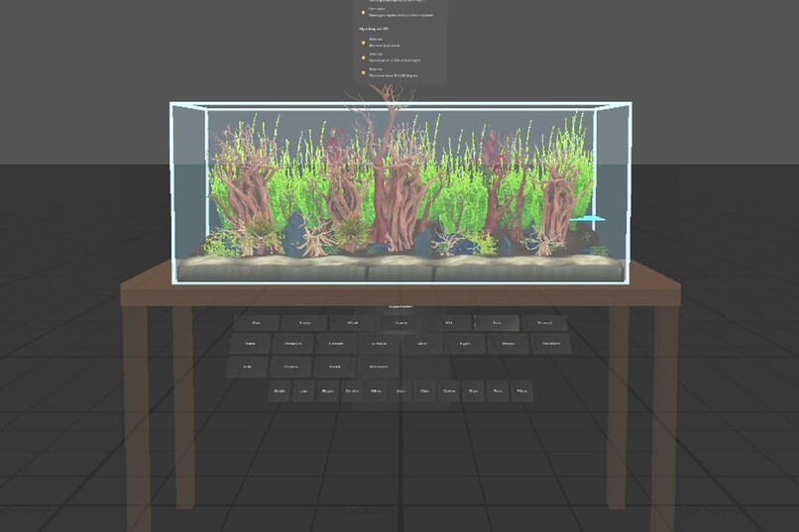Open the Style button

473,391
